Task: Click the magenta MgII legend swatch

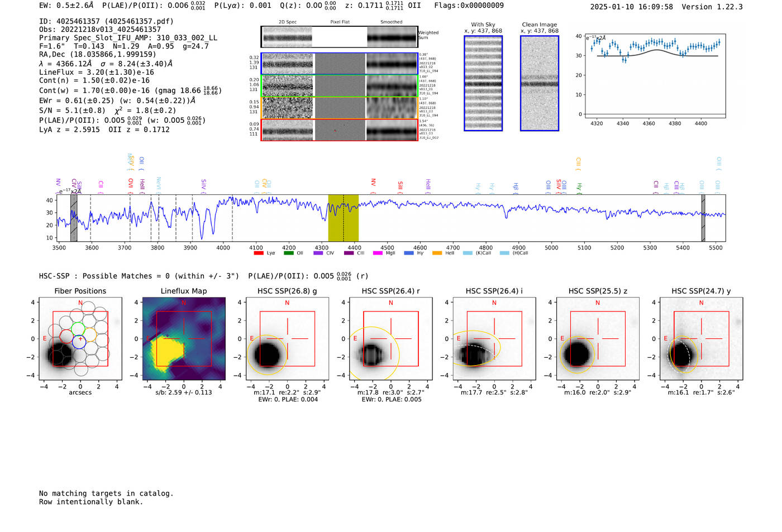Action: tap(378, 253)
